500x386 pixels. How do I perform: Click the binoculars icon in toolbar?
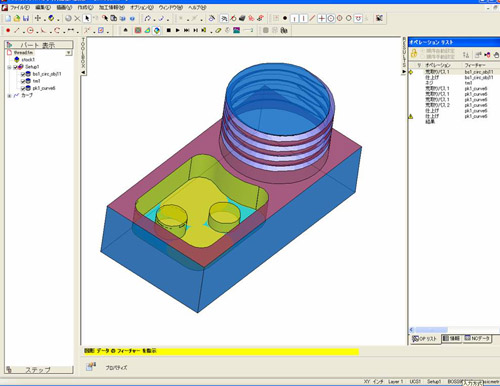[284, 31]
